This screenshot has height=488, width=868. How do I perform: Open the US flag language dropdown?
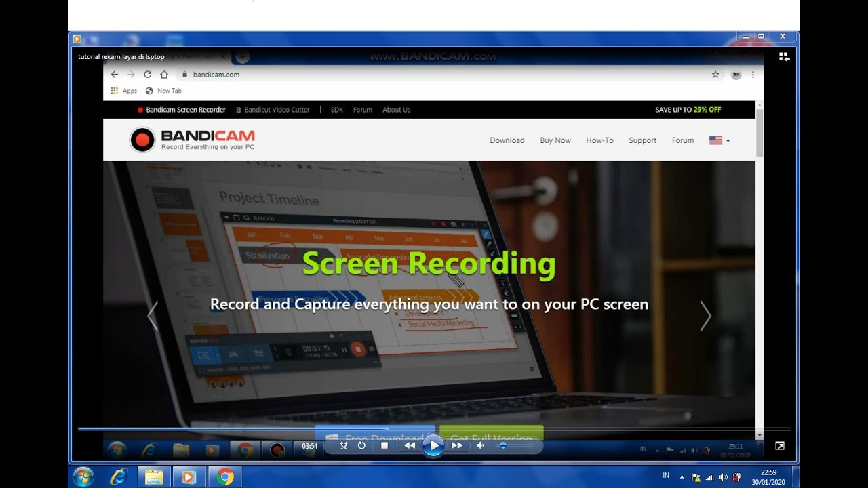point(719,140)
